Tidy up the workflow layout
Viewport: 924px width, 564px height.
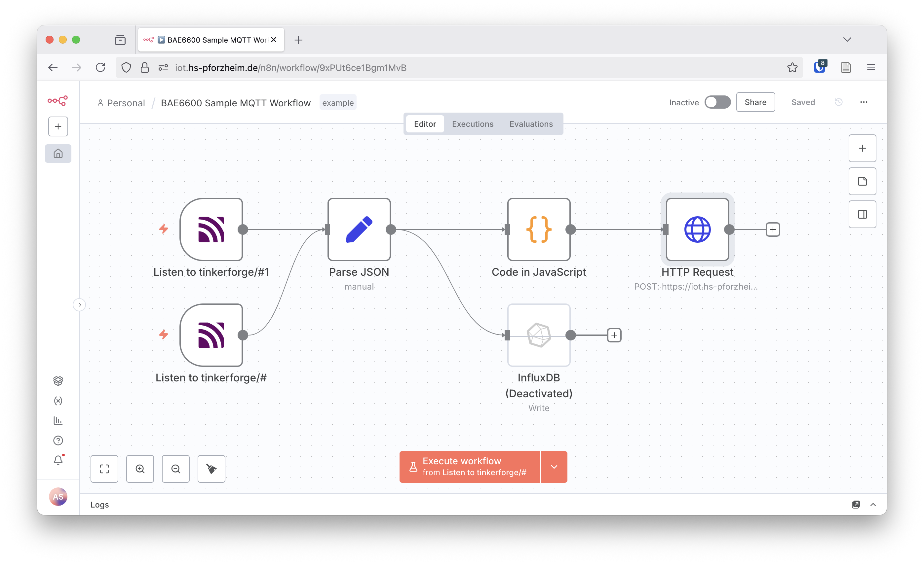coord(211,469)
